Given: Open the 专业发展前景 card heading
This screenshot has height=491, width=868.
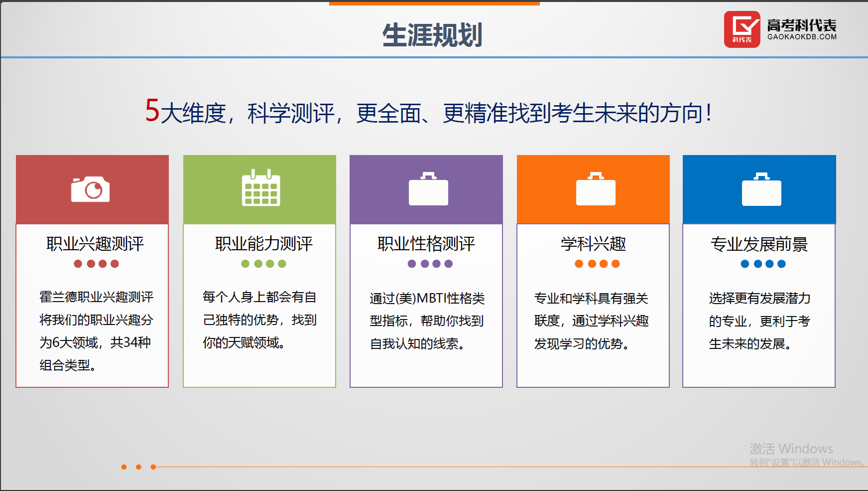Looking at the screenshot, I should 759,244.
